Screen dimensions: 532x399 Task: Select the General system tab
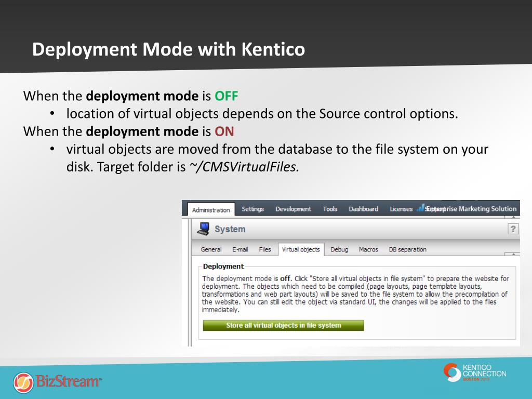(x=211, y=249)
